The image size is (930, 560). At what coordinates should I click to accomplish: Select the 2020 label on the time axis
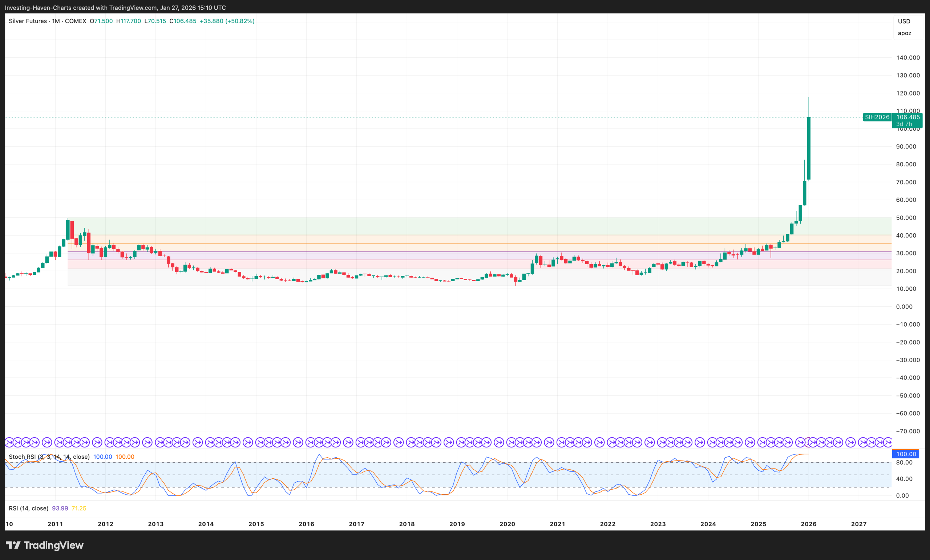507,524
